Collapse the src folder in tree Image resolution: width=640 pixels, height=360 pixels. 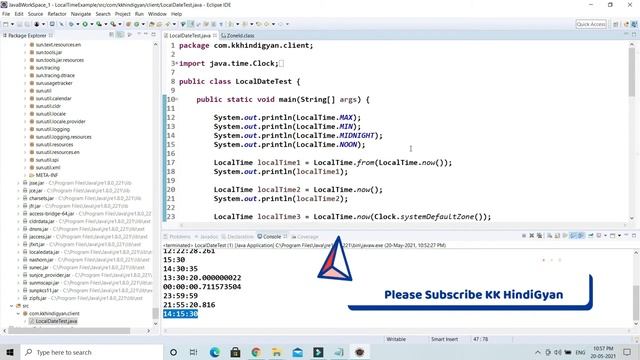coord(12,306)
